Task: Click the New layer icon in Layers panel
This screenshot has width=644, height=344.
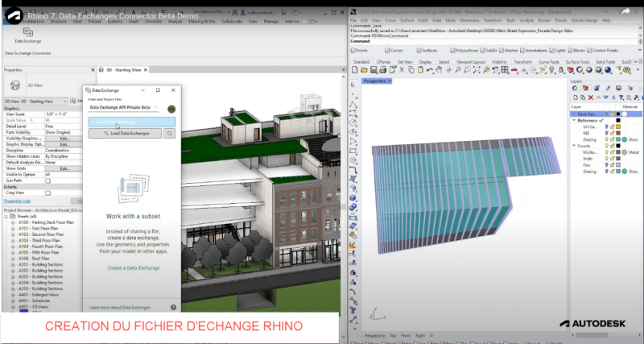Action: tap(574, 97)
